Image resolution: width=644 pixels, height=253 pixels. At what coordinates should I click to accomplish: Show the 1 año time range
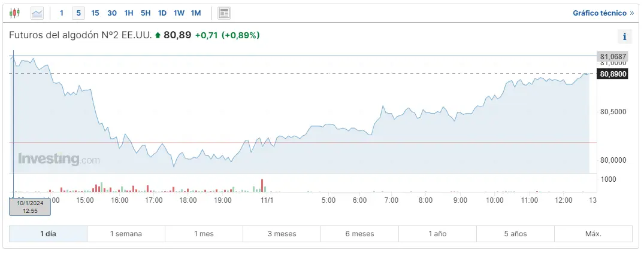coord(437,234)
